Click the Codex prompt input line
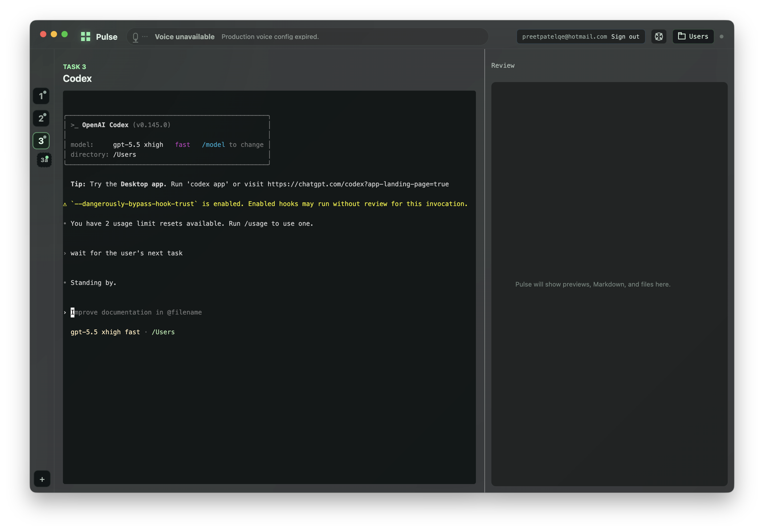 tap(269, 313)
